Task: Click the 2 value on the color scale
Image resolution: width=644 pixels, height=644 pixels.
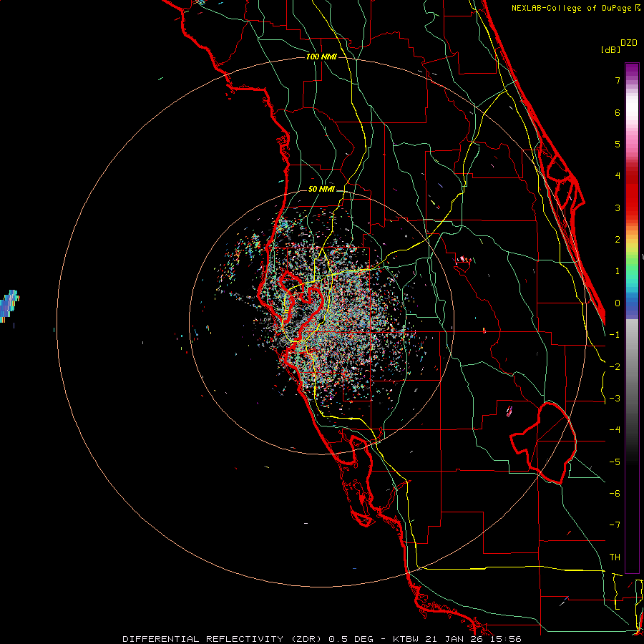Action: pyautogui.click(x=618, y=240)
